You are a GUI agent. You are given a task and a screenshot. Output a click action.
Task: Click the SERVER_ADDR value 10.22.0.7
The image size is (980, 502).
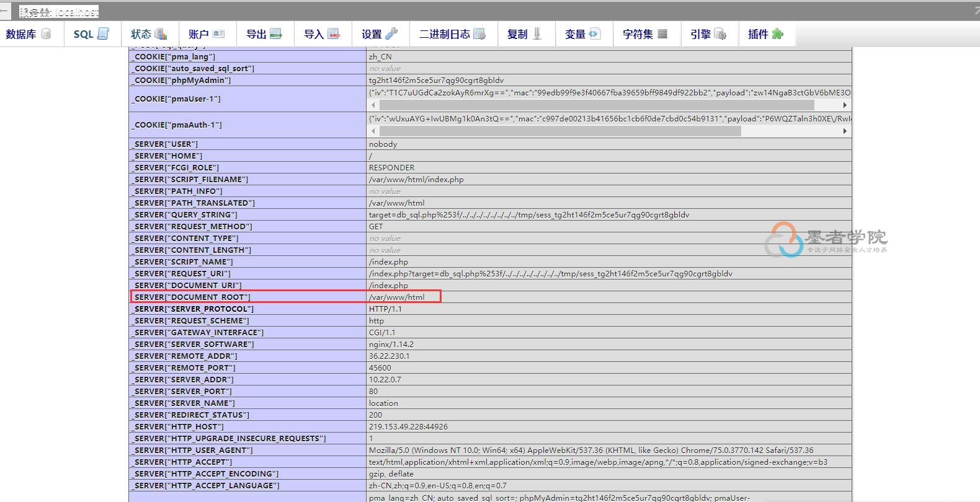[x=385, y=379]
